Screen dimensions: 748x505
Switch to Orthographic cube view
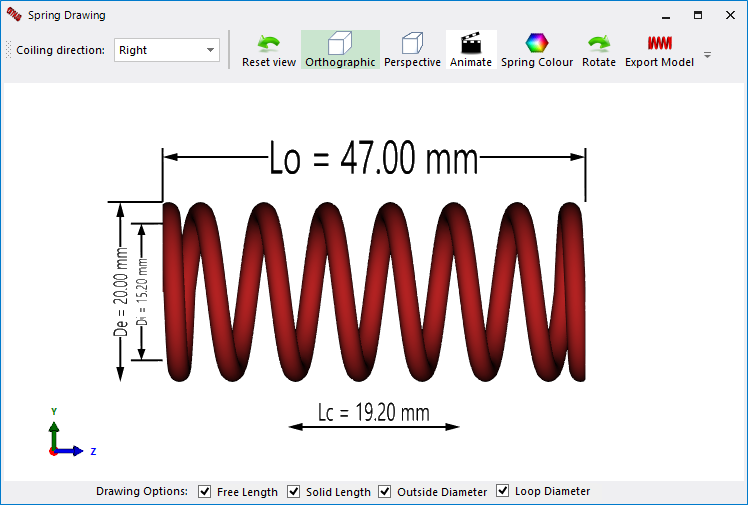click(340, 50)
